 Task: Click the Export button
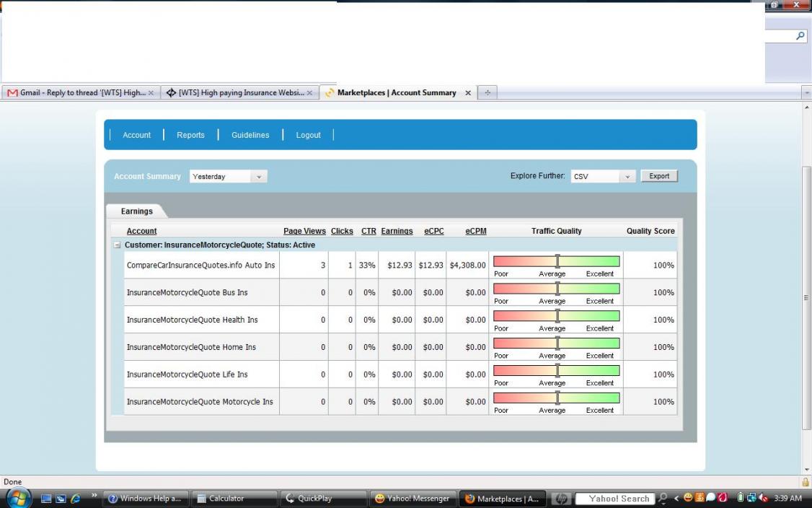659,176
